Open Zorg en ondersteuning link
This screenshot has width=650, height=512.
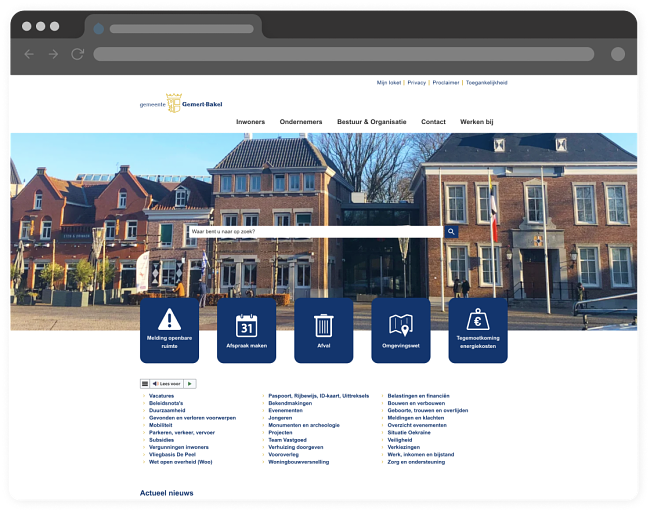tap(416, 462)
